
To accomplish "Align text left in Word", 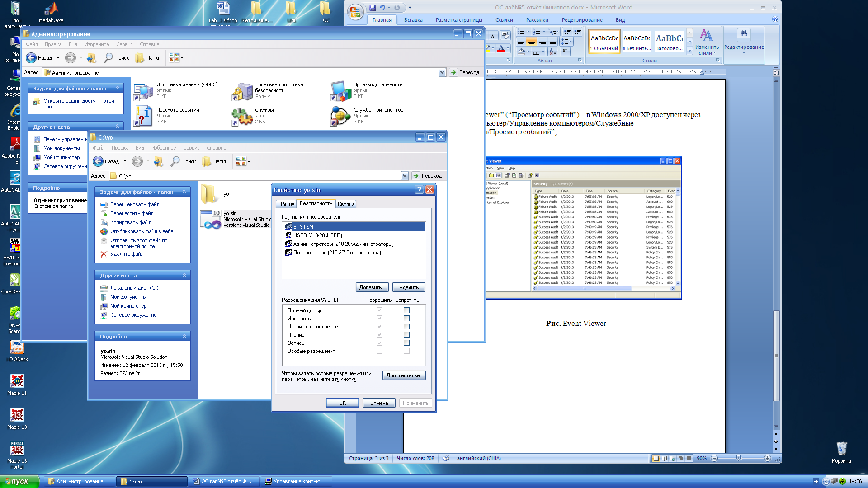I will pyautogui.click(x=521, y=42).
